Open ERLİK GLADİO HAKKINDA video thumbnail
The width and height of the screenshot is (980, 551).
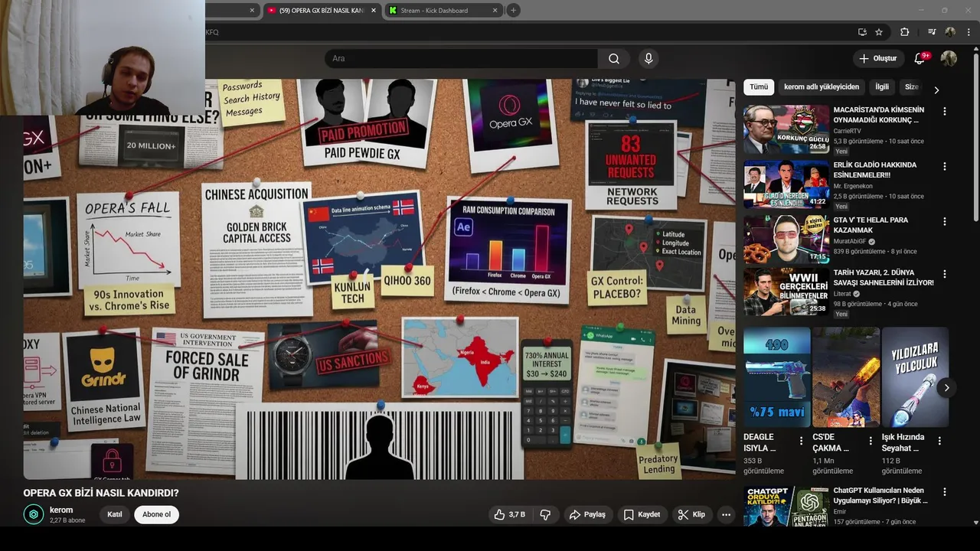(x=786, y=184)
